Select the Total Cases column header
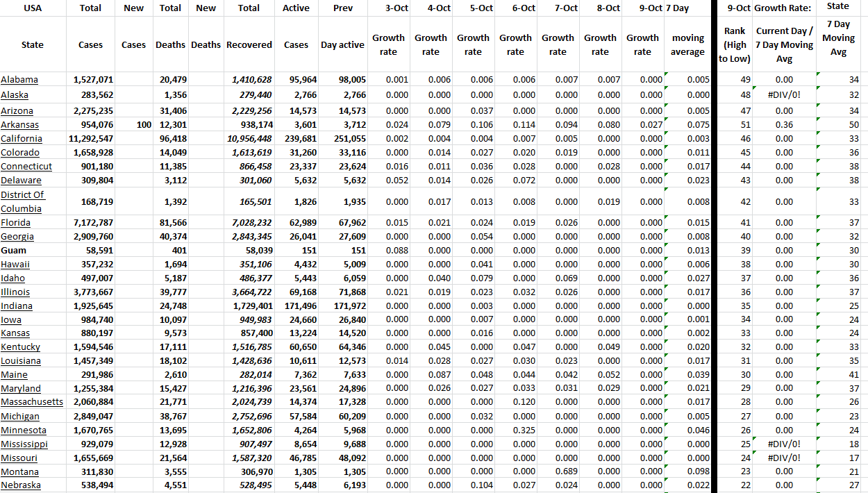 tap(90, 44)
